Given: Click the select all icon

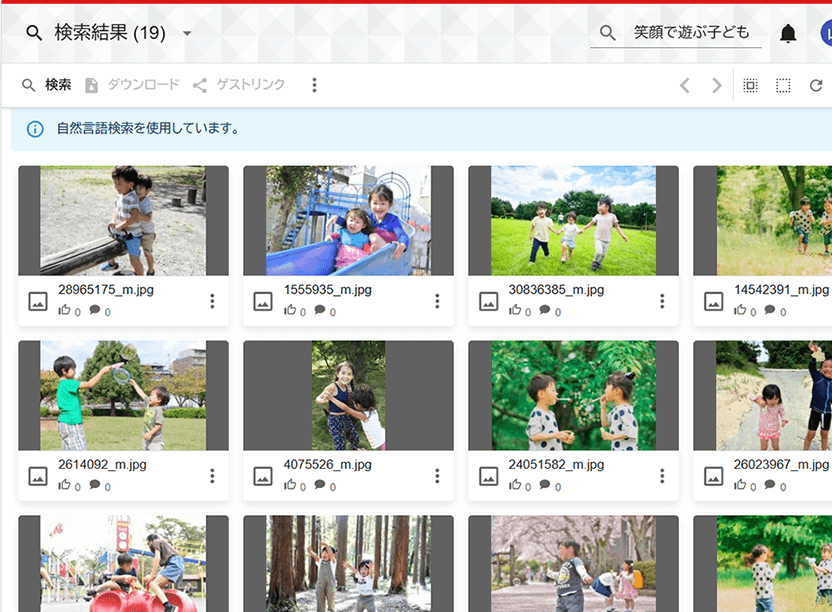Looking at the screenshot, I should [750, 85].
